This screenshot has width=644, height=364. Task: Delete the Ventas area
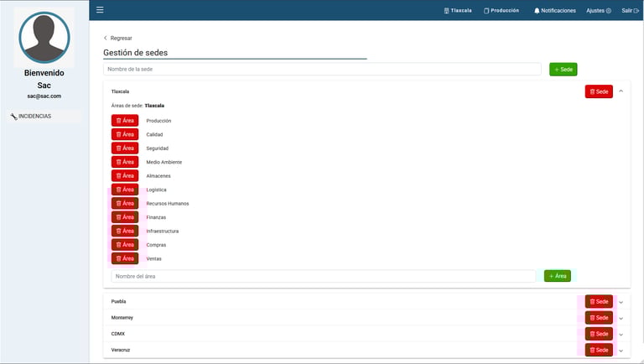pyautogui.click(x=125, y=258)
